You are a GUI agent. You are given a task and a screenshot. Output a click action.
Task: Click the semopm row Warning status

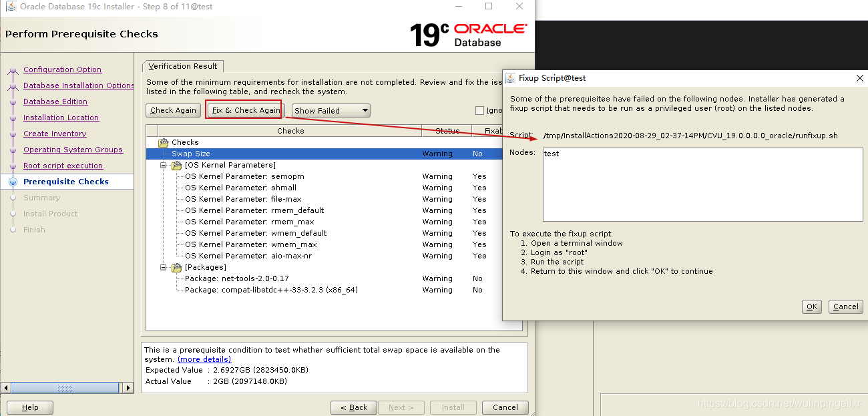(437, 176)
